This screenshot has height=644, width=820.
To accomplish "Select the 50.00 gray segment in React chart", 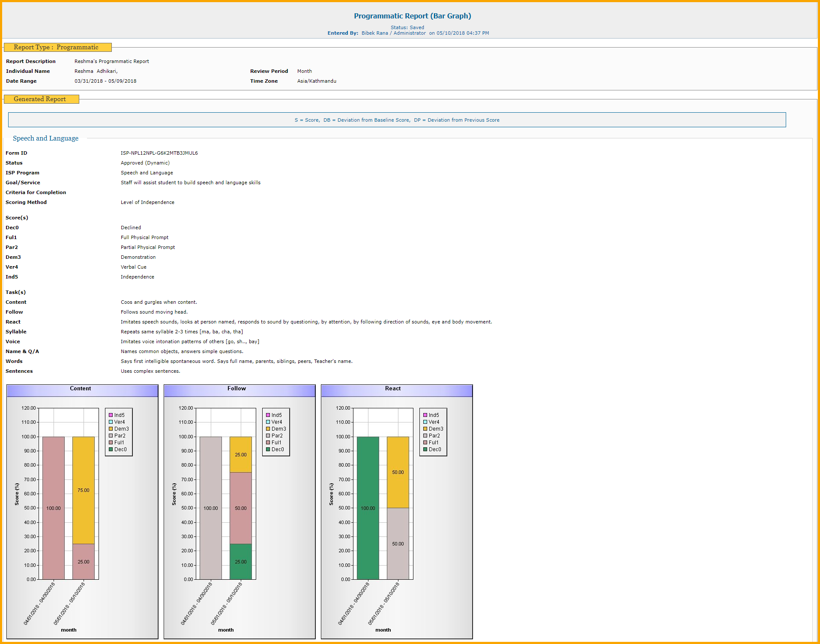I will coord(398,544).
